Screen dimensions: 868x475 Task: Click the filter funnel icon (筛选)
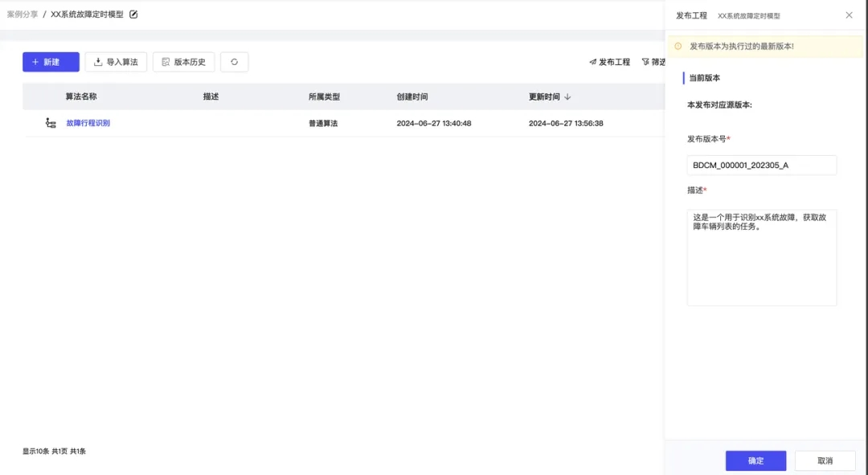[645, 62]
